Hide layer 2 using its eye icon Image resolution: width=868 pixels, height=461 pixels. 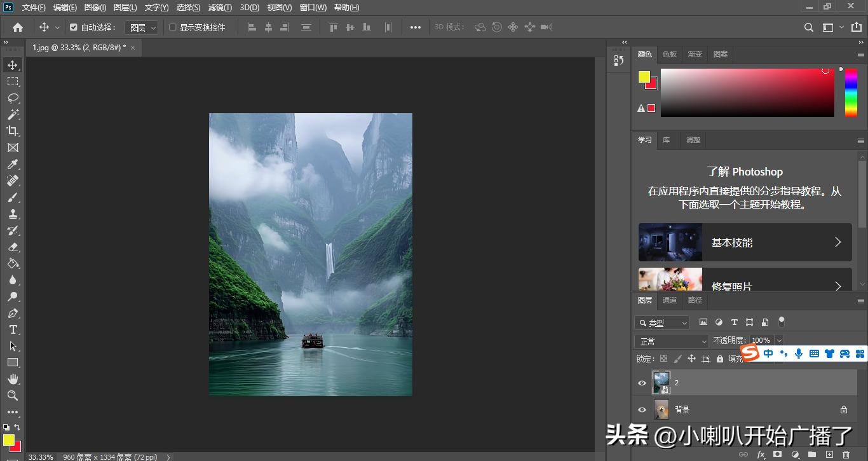coord(642,383)
